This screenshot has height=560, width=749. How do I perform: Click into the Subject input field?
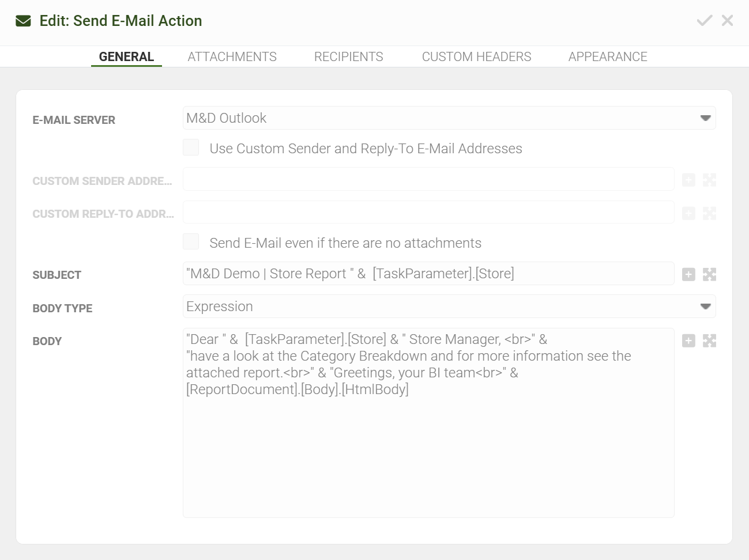coord(428,274)
